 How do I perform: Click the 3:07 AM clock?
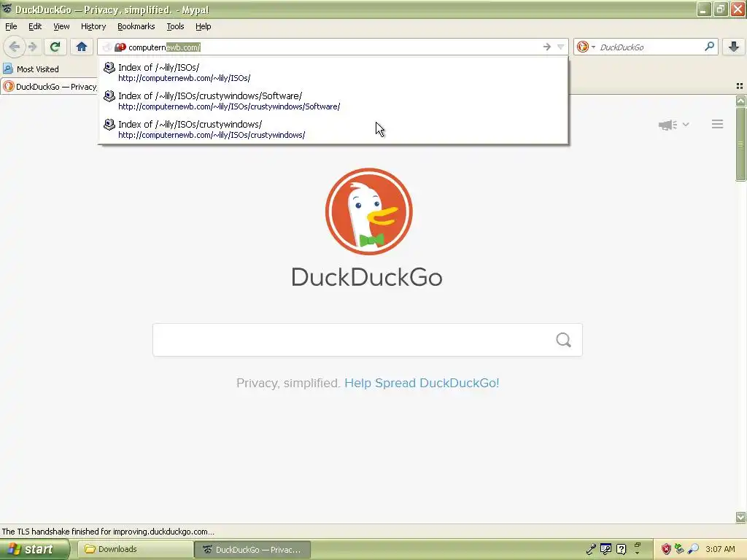coord(720,550)
